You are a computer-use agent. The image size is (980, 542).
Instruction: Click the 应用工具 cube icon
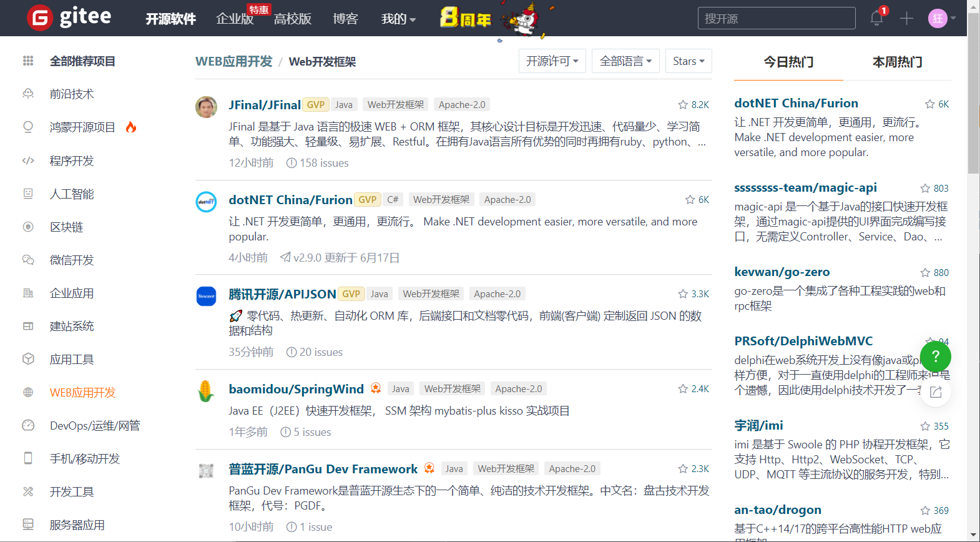(x=28, y=359)
